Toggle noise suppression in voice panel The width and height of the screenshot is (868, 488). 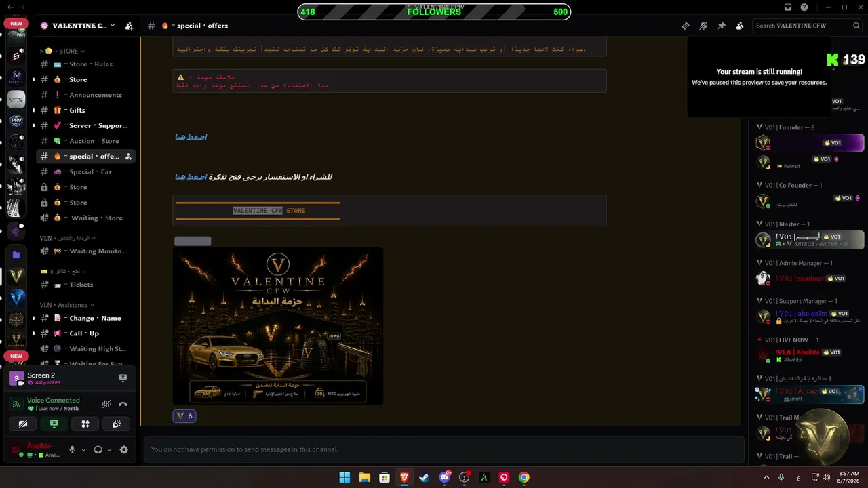pyautogui.click(x=106, y=404)
